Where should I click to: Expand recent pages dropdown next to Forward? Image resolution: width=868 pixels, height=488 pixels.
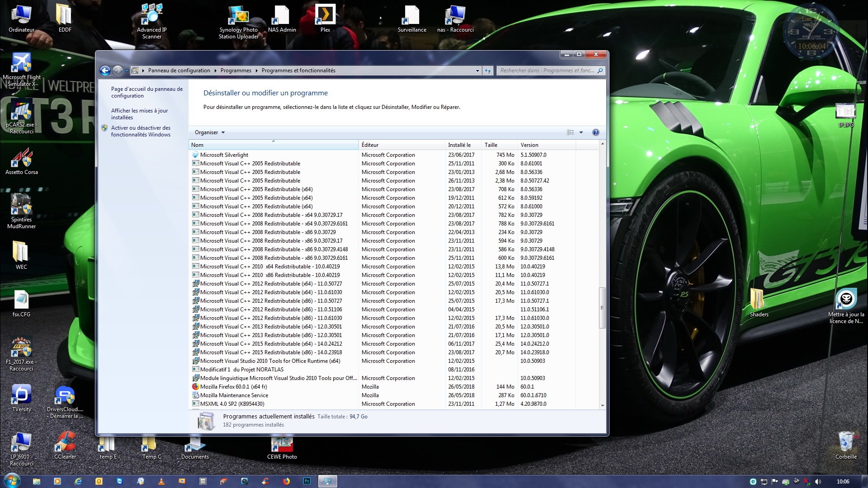(126, 71)
